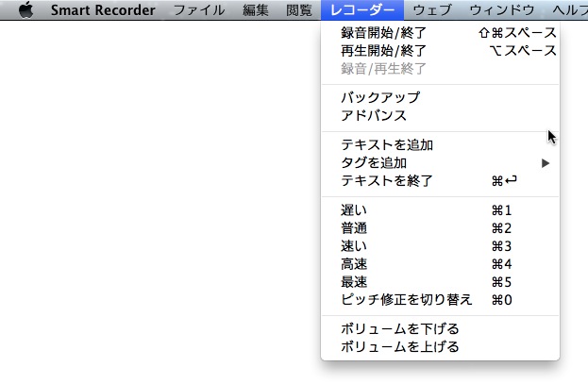Open the 編集 menu
Image resolution: width=588 pixels, height=384 pixels.
point(256,10)
